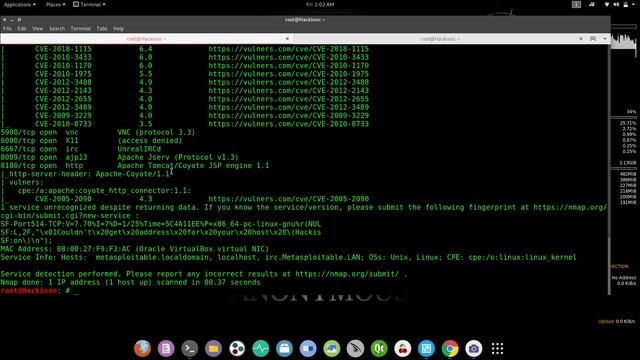Click the clock showing Fri 1:02 AM
Image resolution: width=640 pixels, height=360 pixels.
tap(320, 4)
